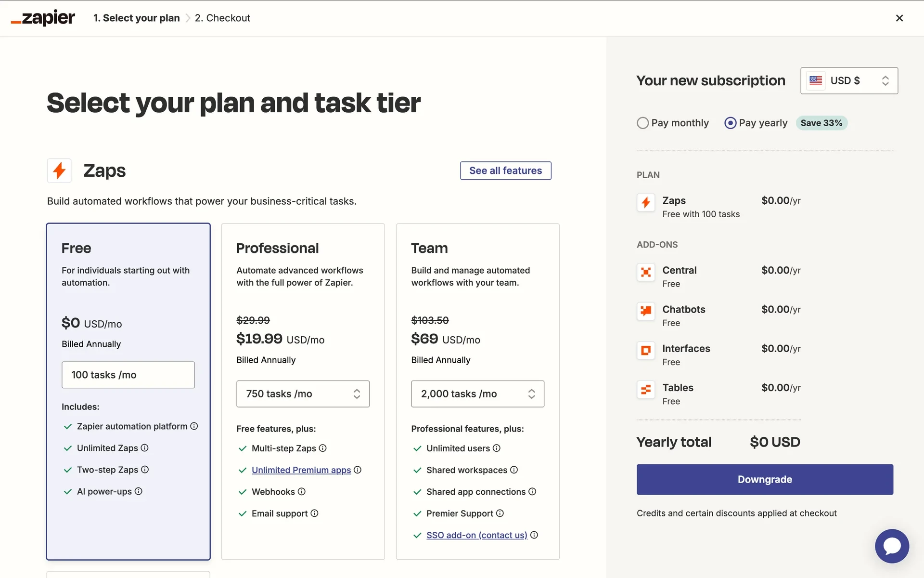Click the Central add-on label
Image resolution: width=924 pixels, height=578 pixels.
coord(679,270)
